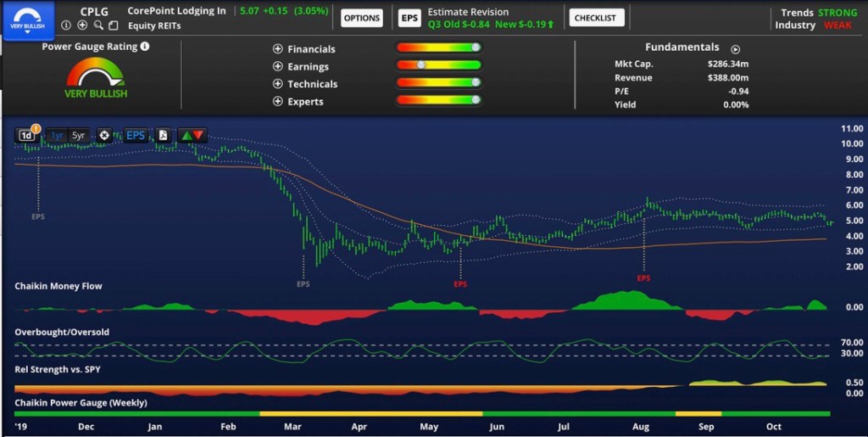Click the magnifying glass search icon
This screenshot has width=868, height=437.
click(x=98, y=25)
